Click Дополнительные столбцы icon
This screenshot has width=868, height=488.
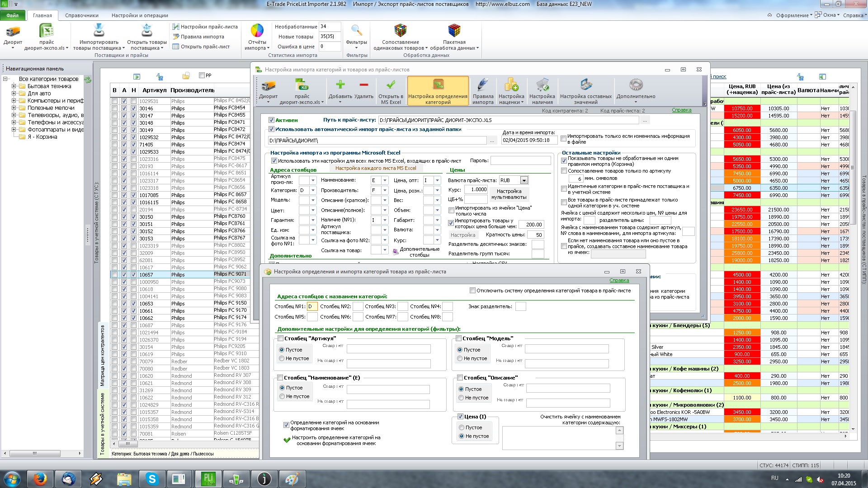(396, 251)
